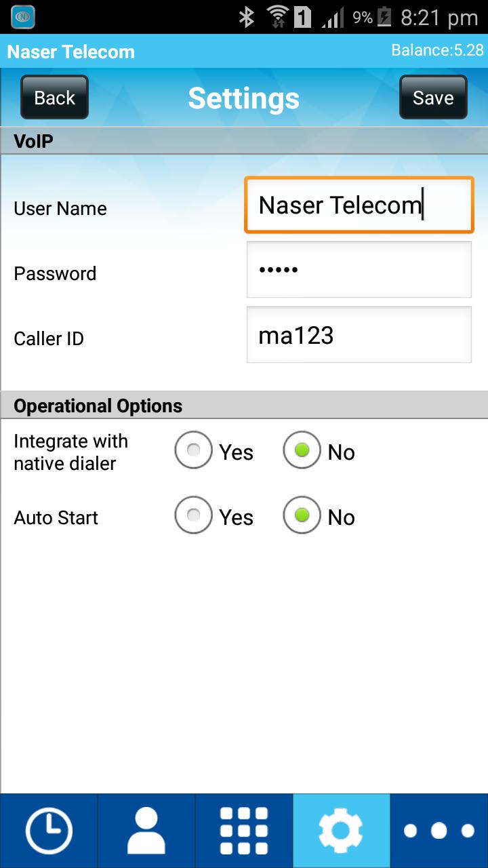
Task: Select No for Auto Start
Action: coord(302,515)
